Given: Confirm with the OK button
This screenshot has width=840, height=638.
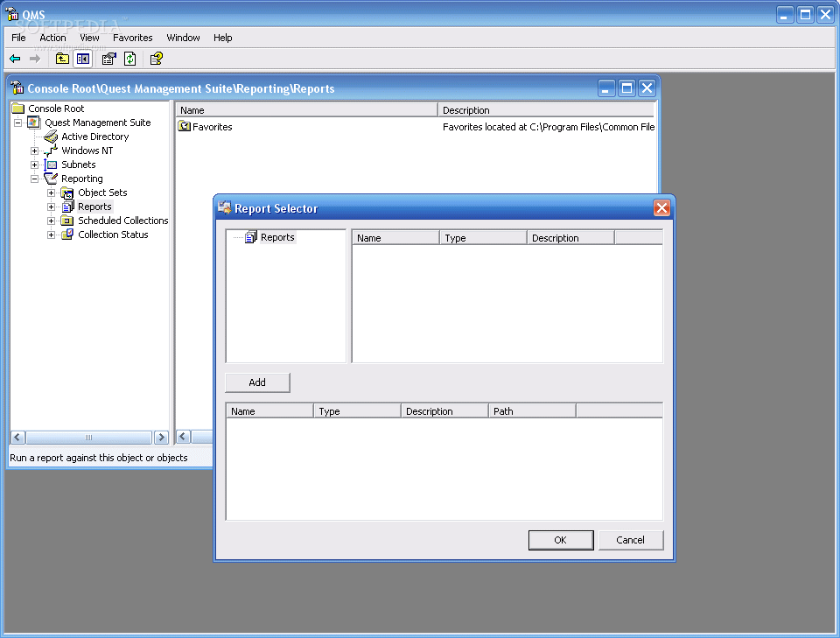Looking at the screenshot, I should [561, 540].
